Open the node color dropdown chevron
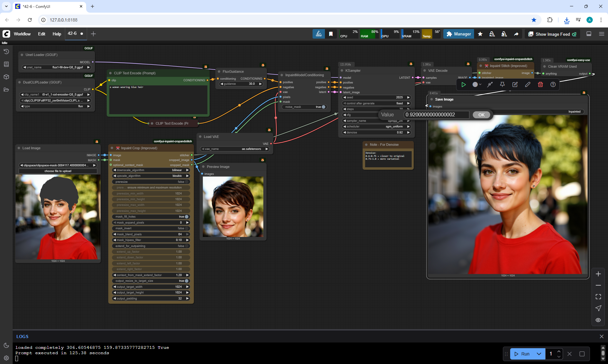 (480, 84)
